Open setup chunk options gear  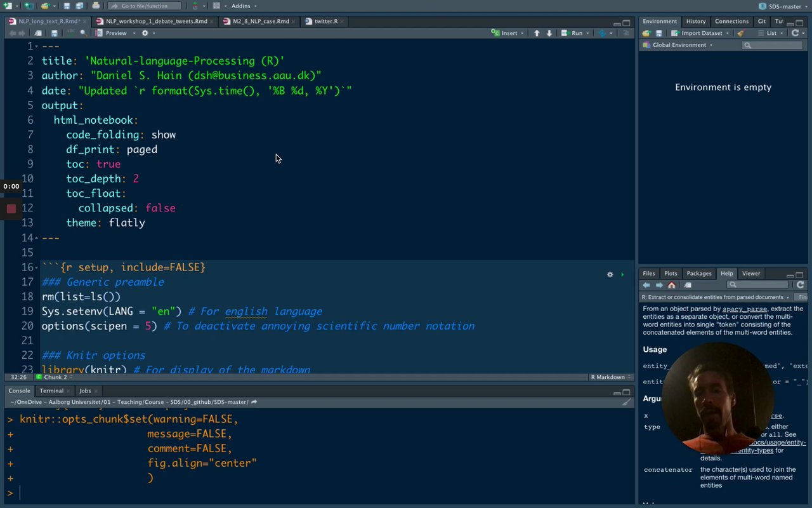pos(610,274)
